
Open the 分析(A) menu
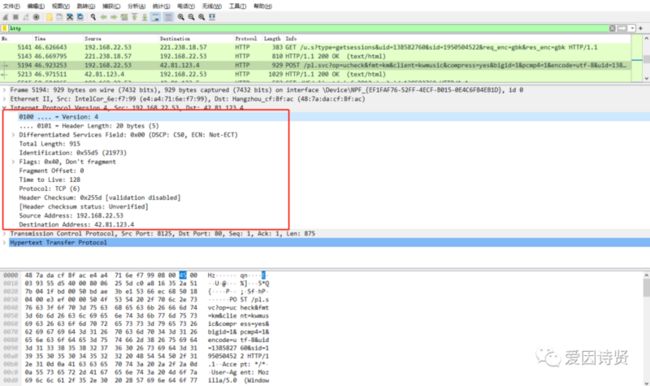[136, 6]
